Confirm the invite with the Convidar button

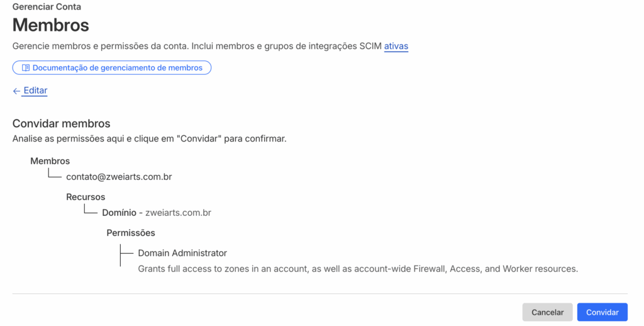point(602,312)
